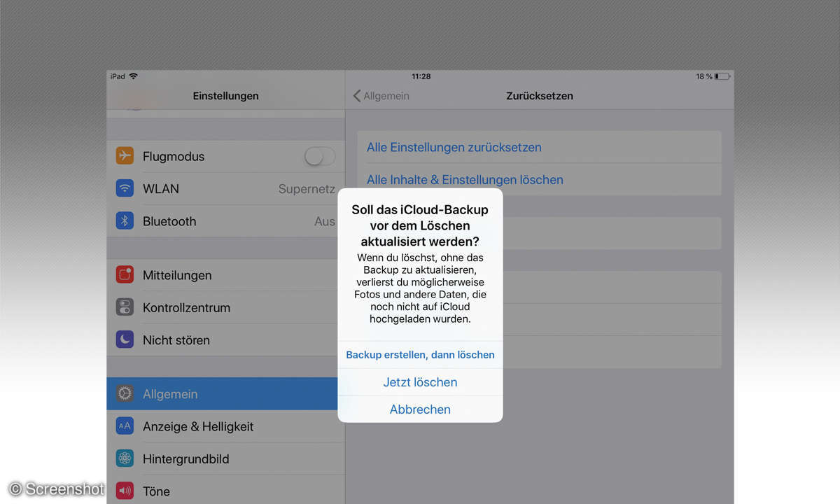Tap the Zurücksetzen page title
The height and width of the screenshot is (504, 840).
click(x=540, y=96)
